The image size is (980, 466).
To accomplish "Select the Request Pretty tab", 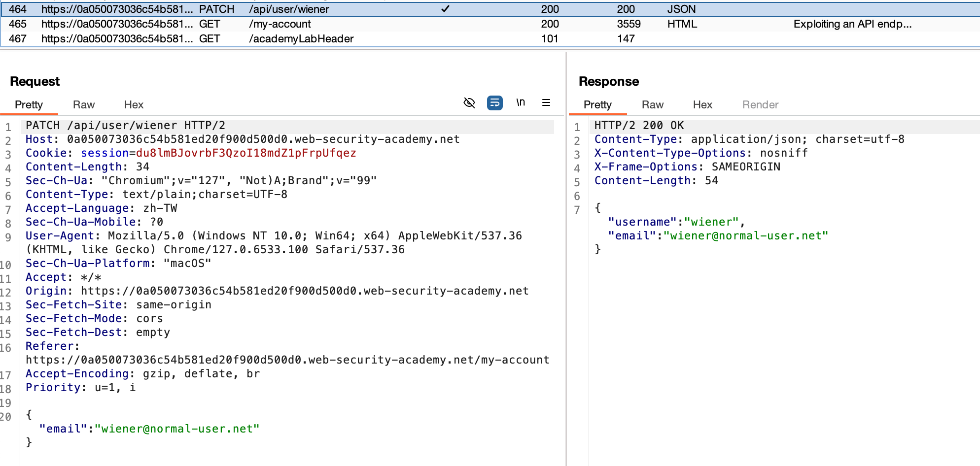I will (29, 104).
